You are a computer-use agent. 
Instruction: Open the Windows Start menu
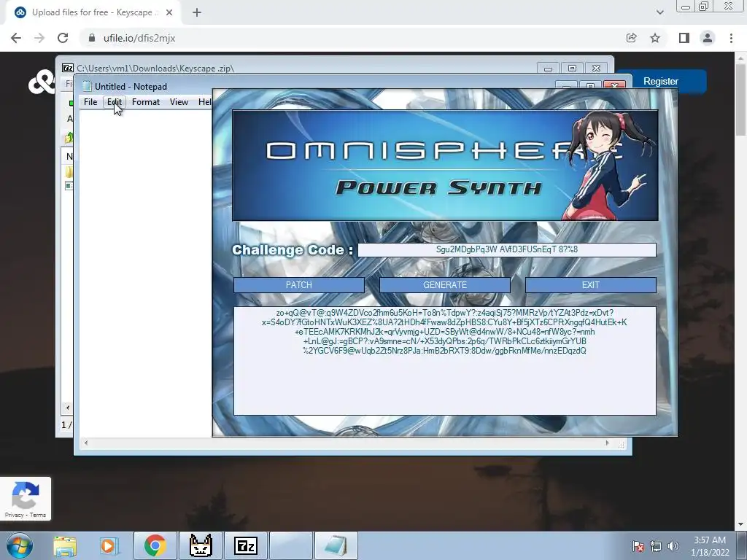(20, 545)
